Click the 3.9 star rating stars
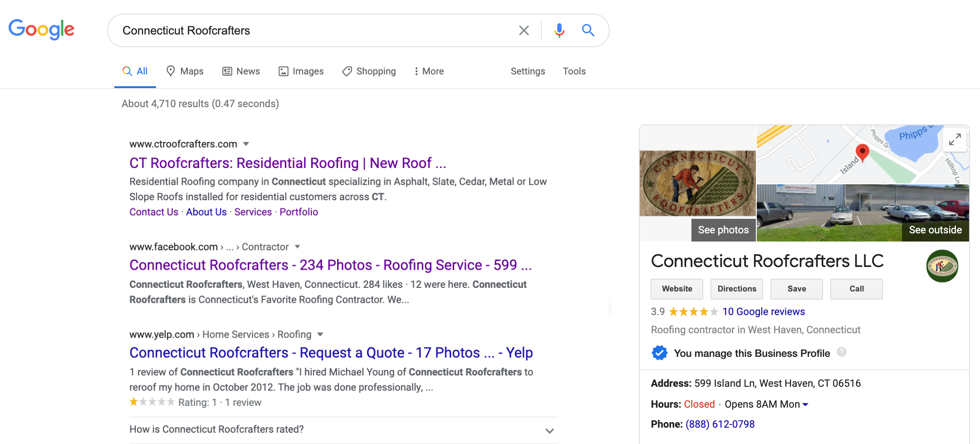Image resolution: width=980 pixels, height=444 pixels. tap(693, 312)
